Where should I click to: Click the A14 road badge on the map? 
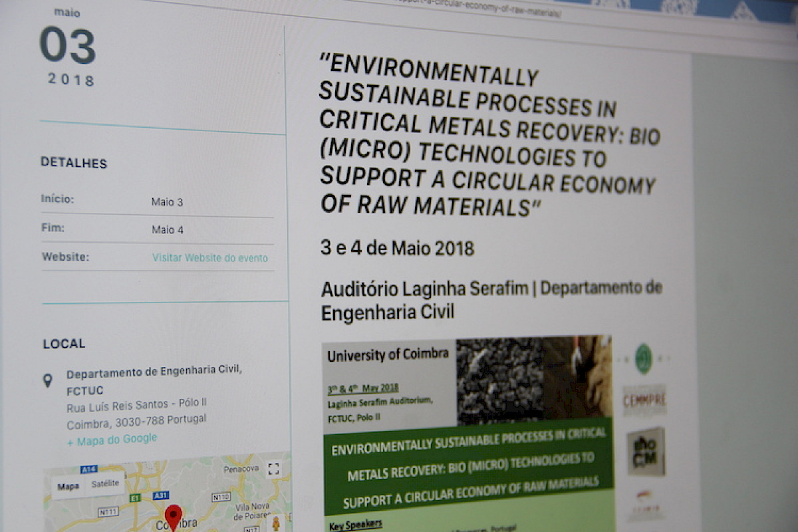click(88, 469)
